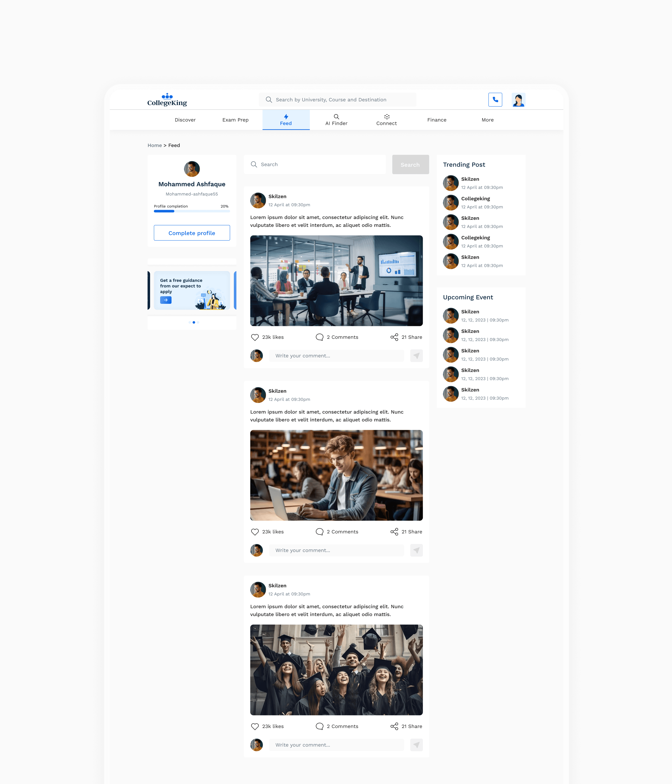Send comment on first post

pos(416,356)
